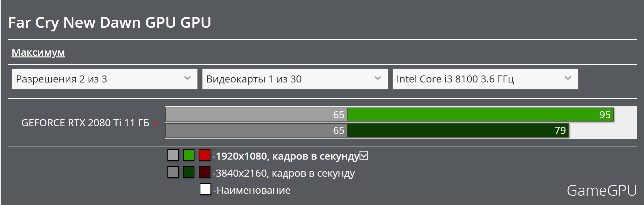This screenshot has width=644, height=205.
Task: Click the 3840x2160 кадров в секунду label
Action: [284, 173]
